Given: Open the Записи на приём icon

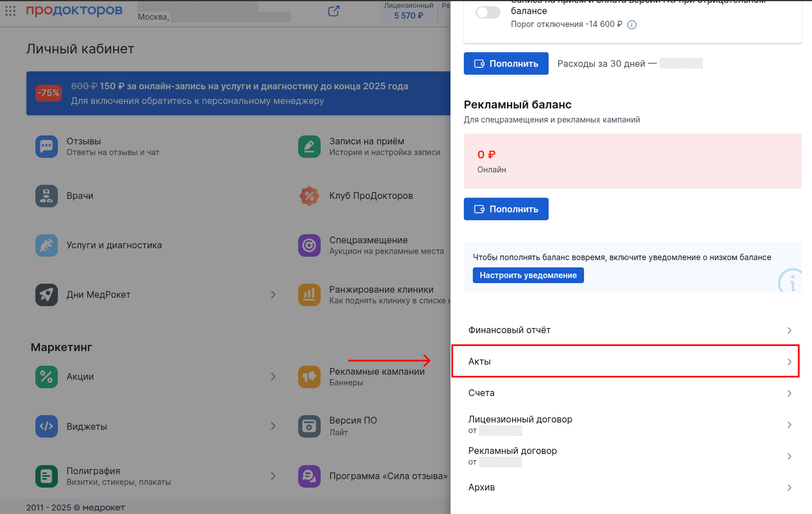Looking at the screenshot, I should pyautogui.click(x=309, y=147).
